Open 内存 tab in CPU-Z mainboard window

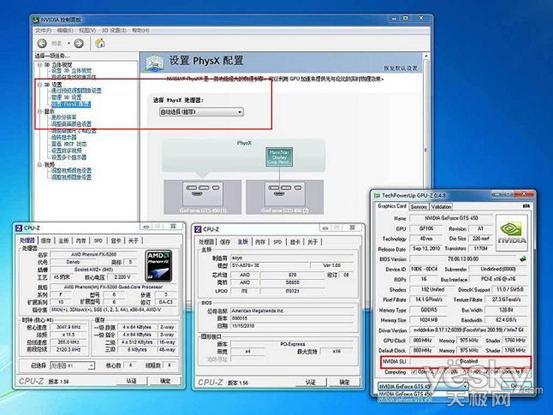pyautogui.click(x=260, y=242)
